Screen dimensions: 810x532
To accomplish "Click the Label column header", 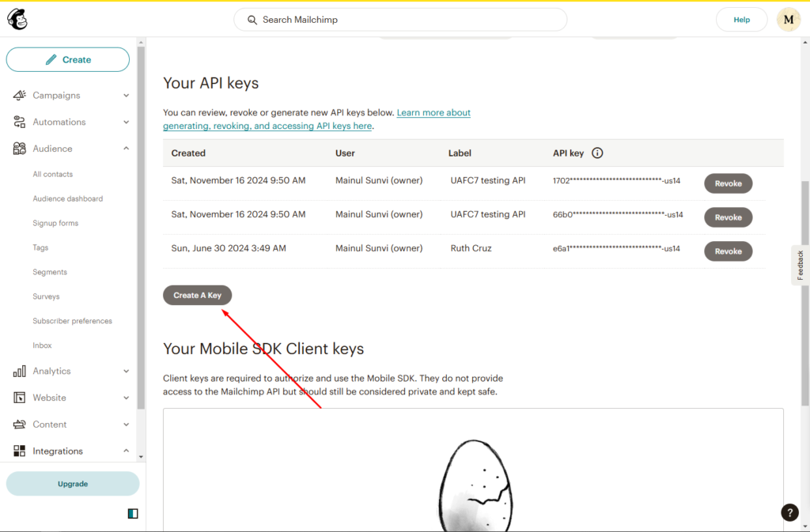I will pos(460,153).
